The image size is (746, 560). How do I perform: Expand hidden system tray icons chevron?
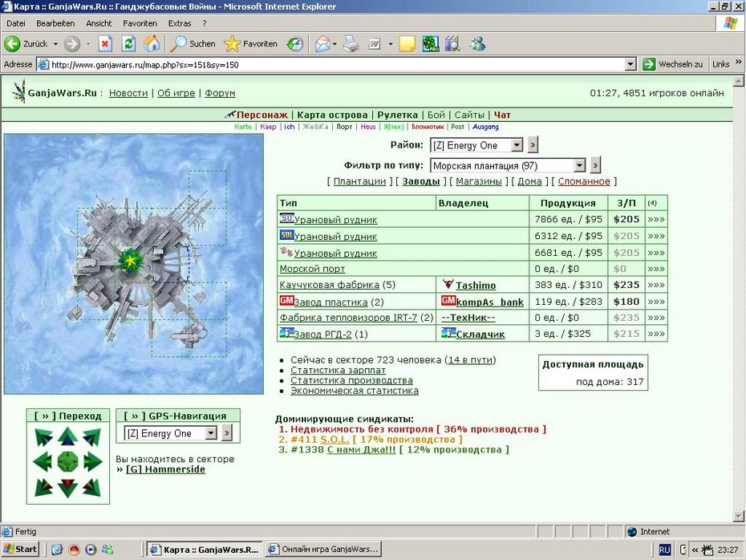(695, 550)
